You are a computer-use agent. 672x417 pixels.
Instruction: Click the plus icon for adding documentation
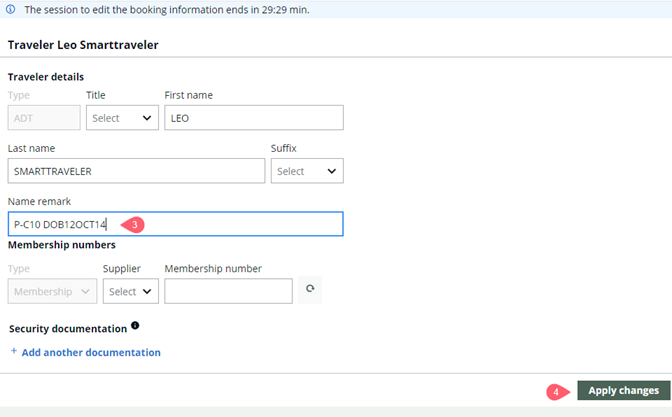pos(13,352)
